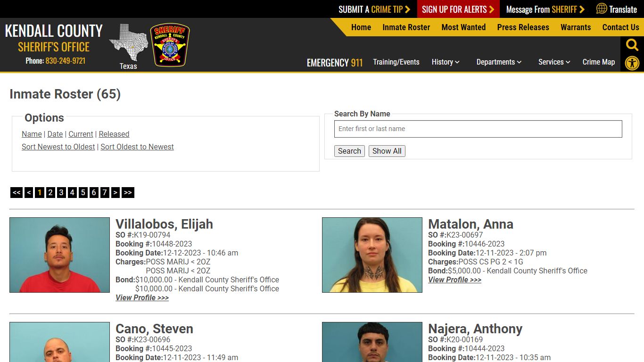The image size is (644, 362).
Task: Click the arrow on Submit A Crime Tip
Action: [x=408, y=9]
